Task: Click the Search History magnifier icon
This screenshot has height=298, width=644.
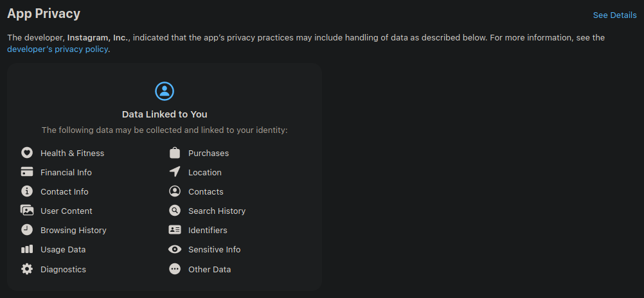Action: pyautogui.click(x=174, y=211)
